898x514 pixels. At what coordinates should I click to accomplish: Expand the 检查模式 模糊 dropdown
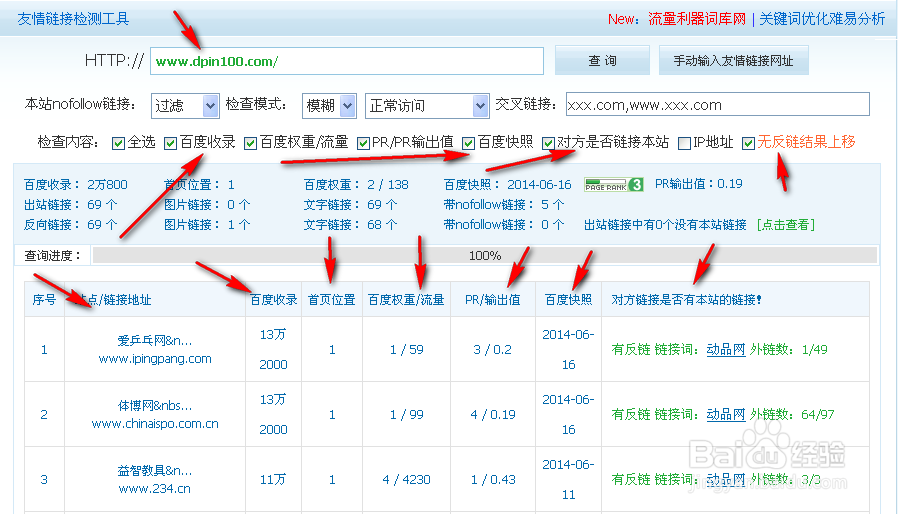pos(331,105)
